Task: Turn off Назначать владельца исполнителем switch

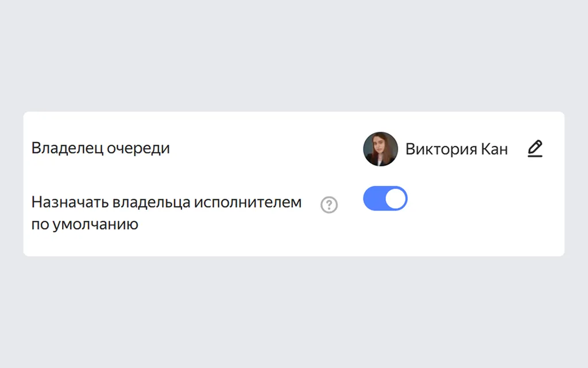Action: click(385, 198)
